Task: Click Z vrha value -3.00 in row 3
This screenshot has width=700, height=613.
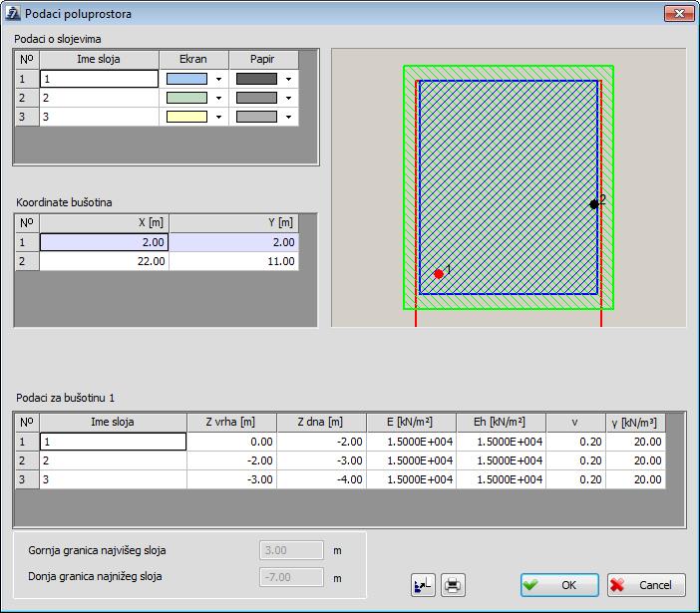Action: click(231, 479)
